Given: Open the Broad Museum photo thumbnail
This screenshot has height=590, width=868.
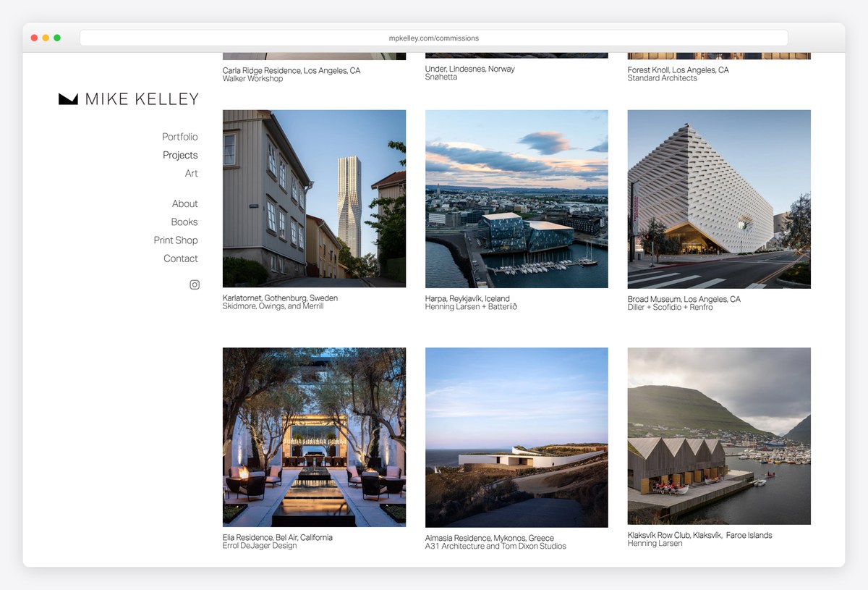Looking at the screenshot, I should (x=719, y=199).
